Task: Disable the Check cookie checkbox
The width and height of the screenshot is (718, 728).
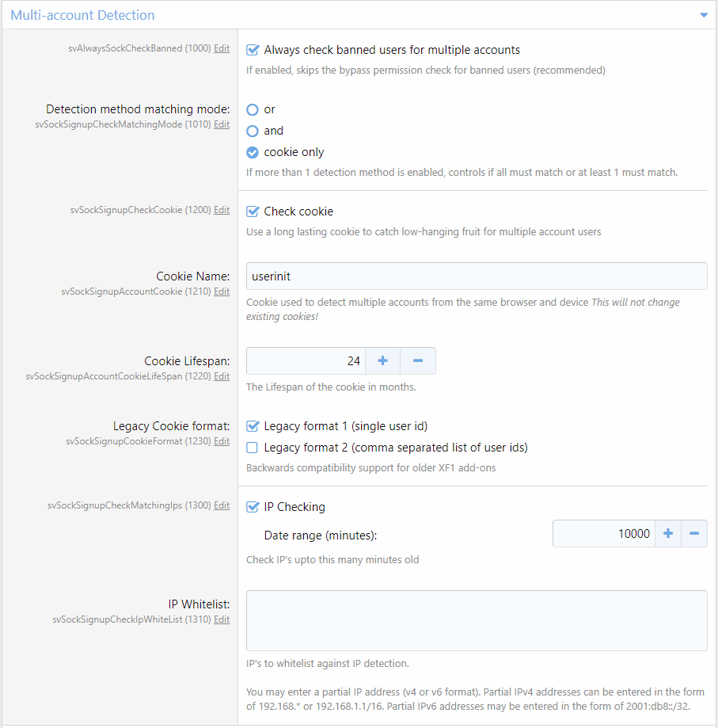Action: pyautogui.click(x=253, y=212)
